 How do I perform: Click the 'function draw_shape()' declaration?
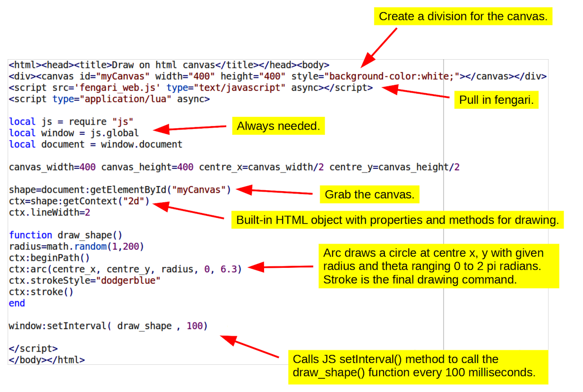click(66, 235)
